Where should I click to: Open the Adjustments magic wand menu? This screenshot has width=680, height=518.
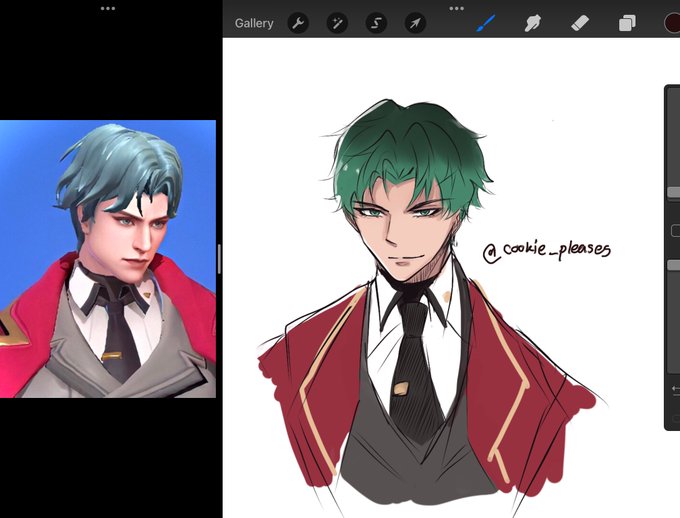[x=337, y=23]
